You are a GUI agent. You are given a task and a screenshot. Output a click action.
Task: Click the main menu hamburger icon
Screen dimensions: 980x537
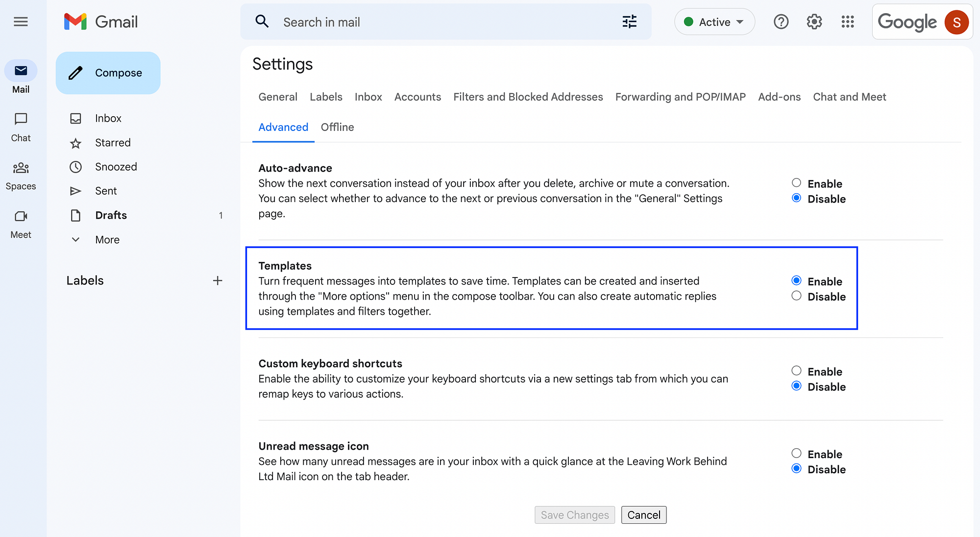pyautogui.click(x=20, y=22)
